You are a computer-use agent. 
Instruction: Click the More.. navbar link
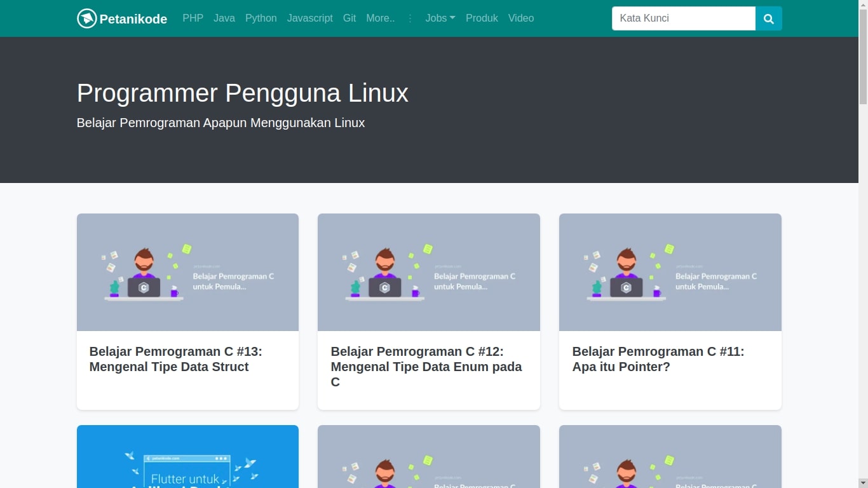(381, 18)
